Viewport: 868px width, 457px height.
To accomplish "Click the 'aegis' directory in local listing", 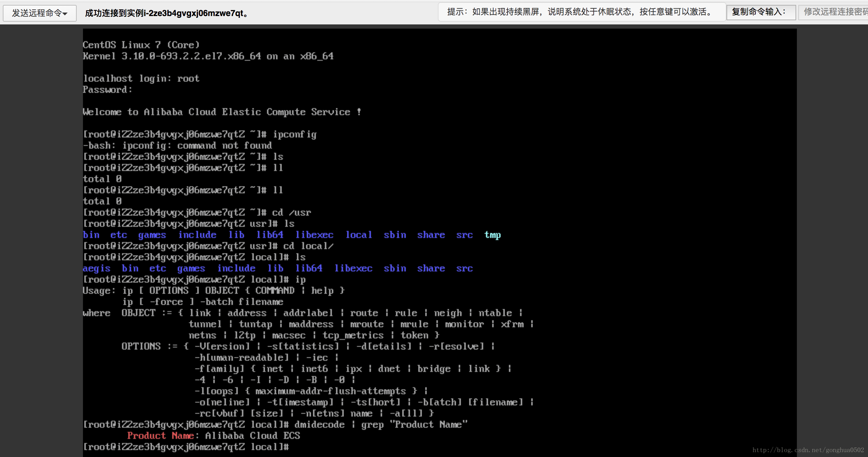I will coord(97,268).
